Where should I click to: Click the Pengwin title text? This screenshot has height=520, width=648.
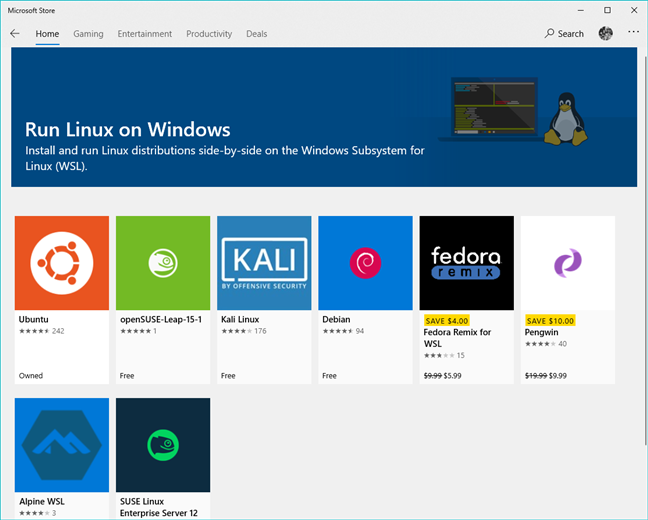tap(541, 332)
